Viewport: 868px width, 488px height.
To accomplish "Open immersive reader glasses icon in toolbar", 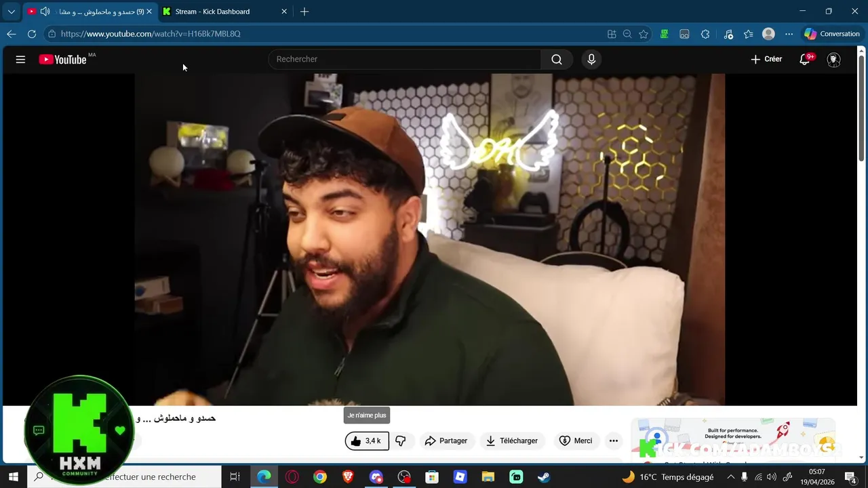I will (685, 34).
